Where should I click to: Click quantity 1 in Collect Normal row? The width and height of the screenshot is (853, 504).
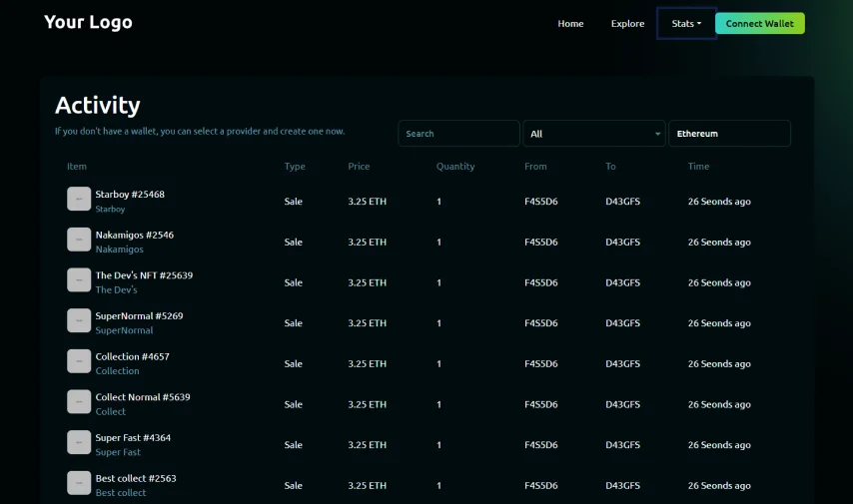click(x=438, y=404)
